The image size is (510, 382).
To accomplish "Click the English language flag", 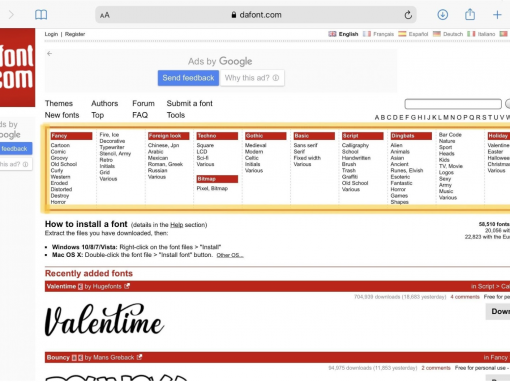I will 332,34.
